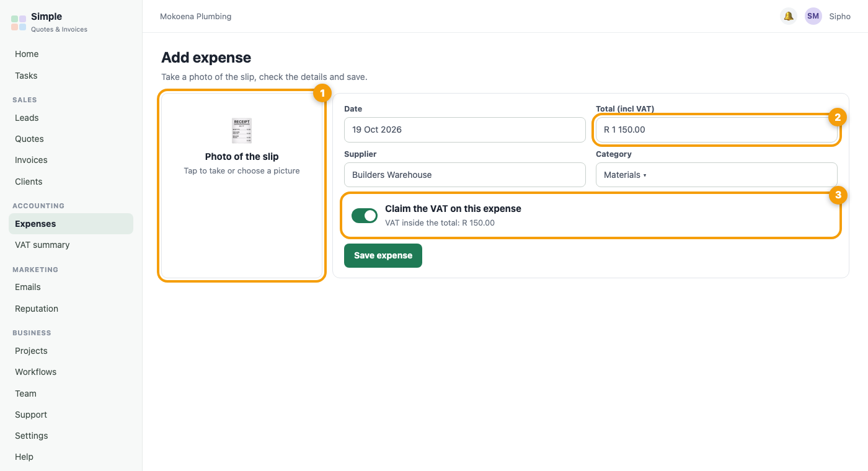This screenshot has width=868, height=471.
Task: Toggle Claim the VAT on this expense
Action: pos(365,216)
